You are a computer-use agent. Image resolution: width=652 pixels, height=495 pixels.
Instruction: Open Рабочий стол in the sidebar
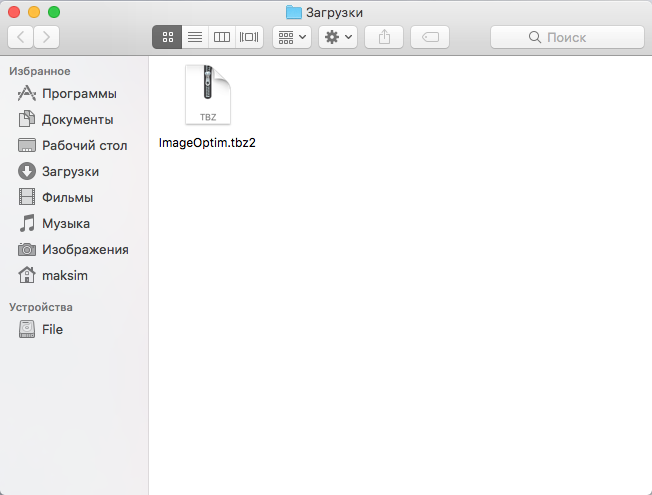coord(74,146)
